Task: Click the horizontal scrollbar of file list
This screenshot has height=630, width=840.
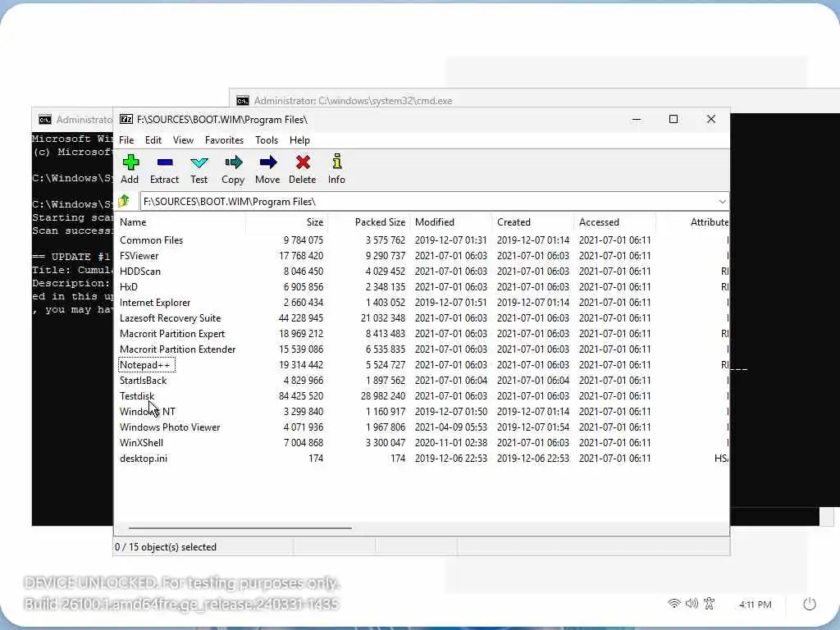Action: click(x=240, y=527)
